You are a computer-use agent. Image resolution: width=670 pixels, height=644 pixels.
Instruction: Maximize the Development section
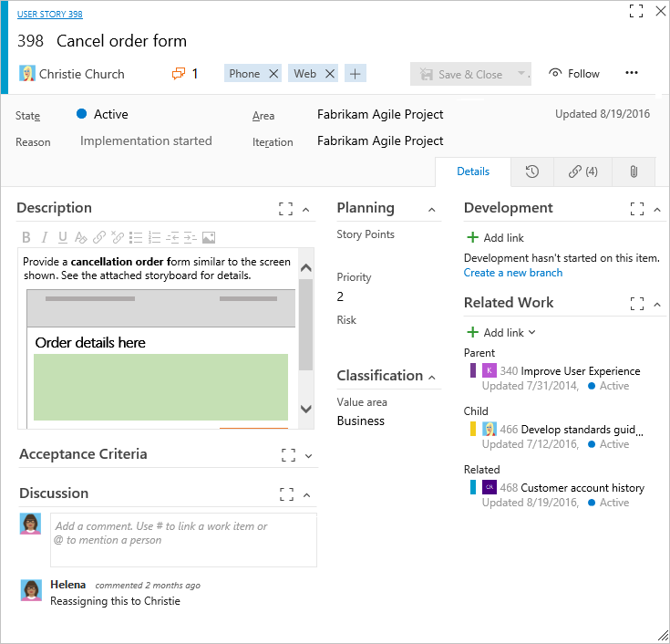click(x=637, y=209)
